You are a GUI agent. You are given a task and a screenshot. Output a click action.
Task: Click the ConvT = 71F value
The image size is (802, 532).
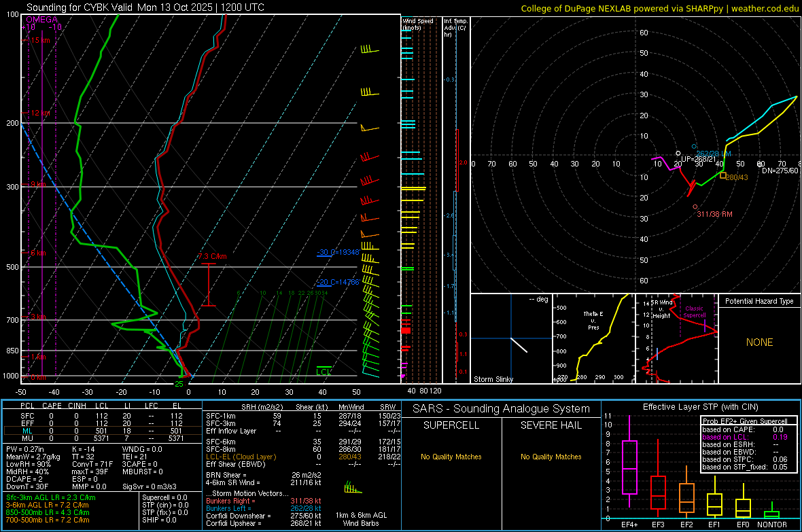point(92,464)
